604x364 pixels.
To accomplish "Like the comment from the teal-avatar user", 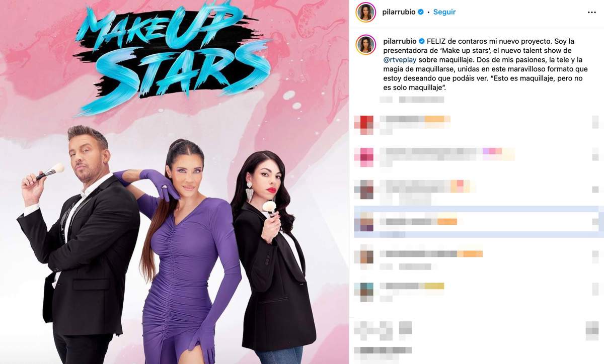I will pyautogui.click(x=596, y=289).
